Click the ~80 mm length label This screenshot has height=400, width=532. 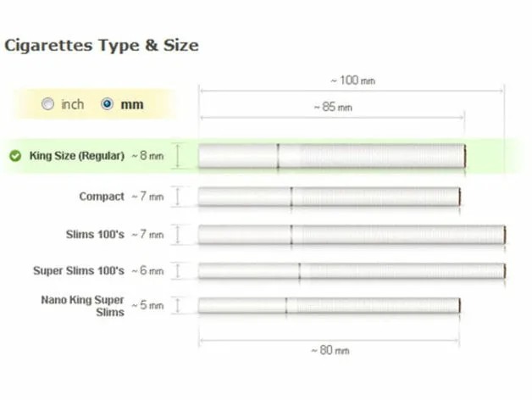pos(330,350)
